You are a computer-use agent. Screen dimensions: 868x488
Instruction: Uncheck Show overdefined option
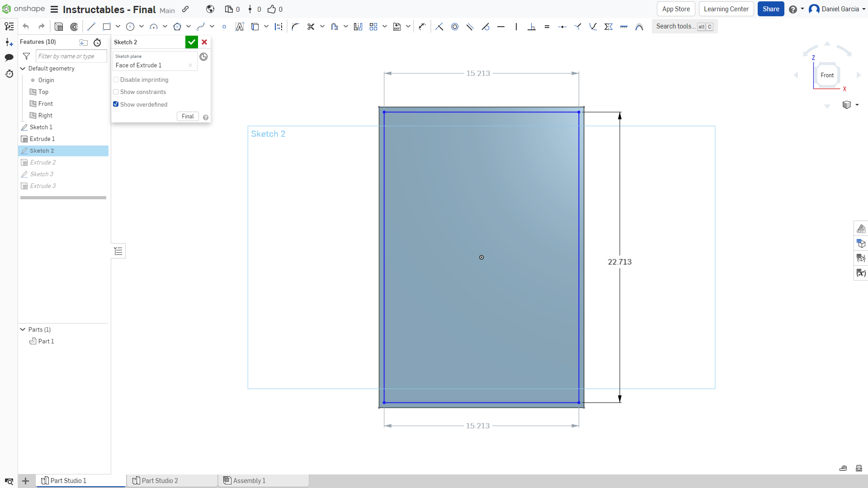[116, 104]
